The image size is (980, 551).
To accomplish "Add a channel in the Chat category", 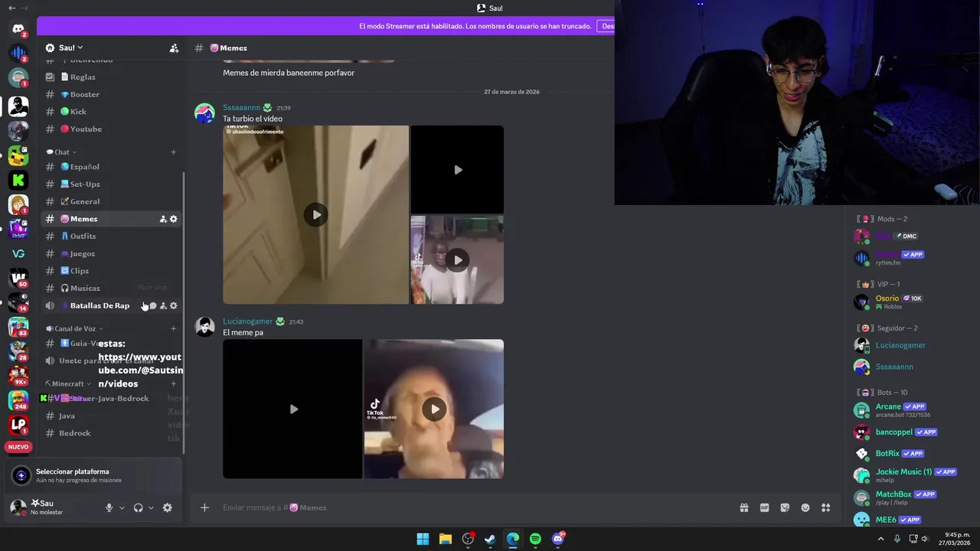I will (x=173, y=152).
